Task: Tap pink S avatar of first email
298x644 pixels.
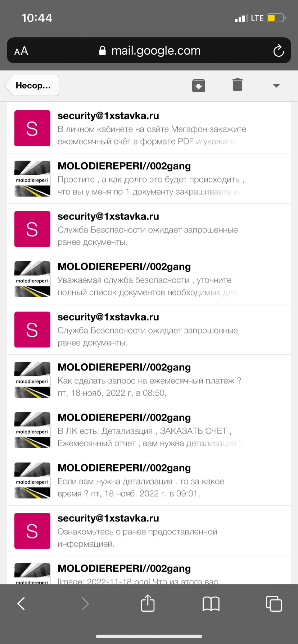Action: click(x=32, y=128)
